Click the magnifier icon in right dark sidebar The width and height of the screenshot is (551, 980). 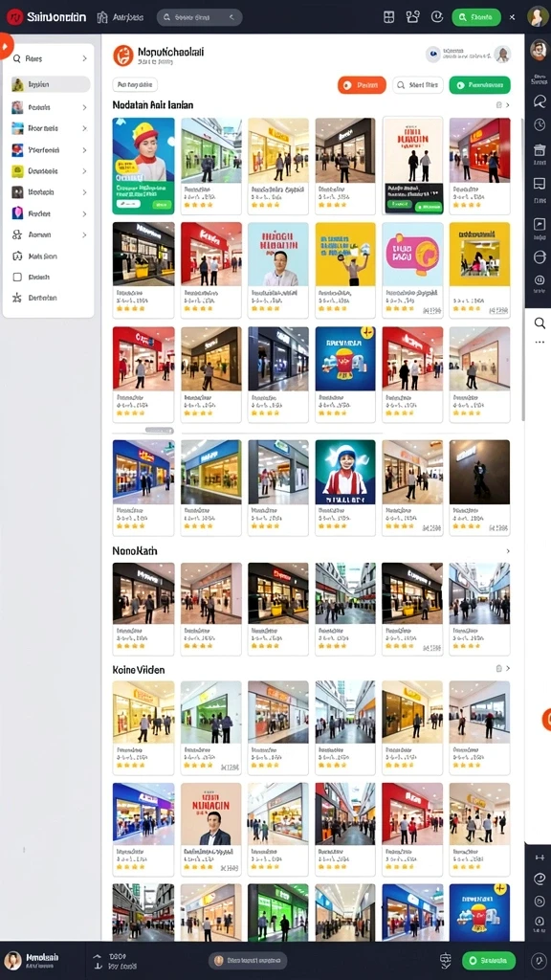tap(540, 100)
